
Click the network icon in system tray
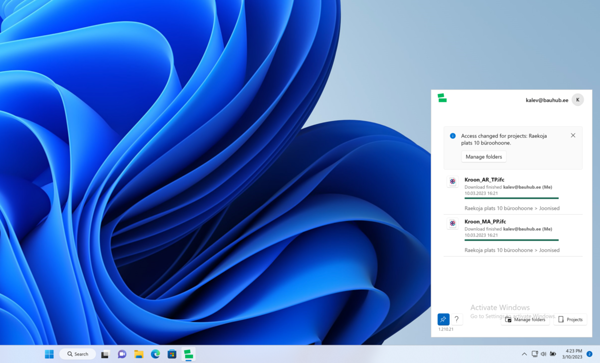point(535,354)
